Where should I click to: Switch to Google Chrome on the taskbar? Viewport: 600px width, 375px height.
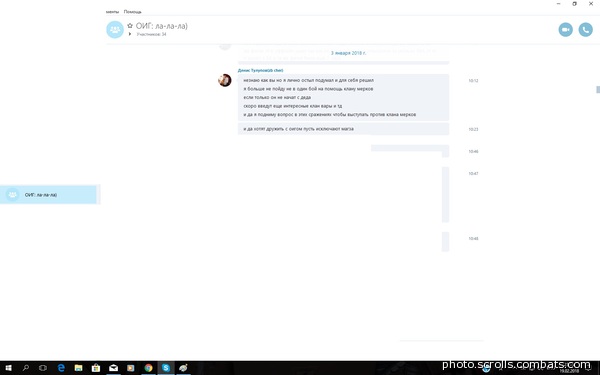[148, 368]
